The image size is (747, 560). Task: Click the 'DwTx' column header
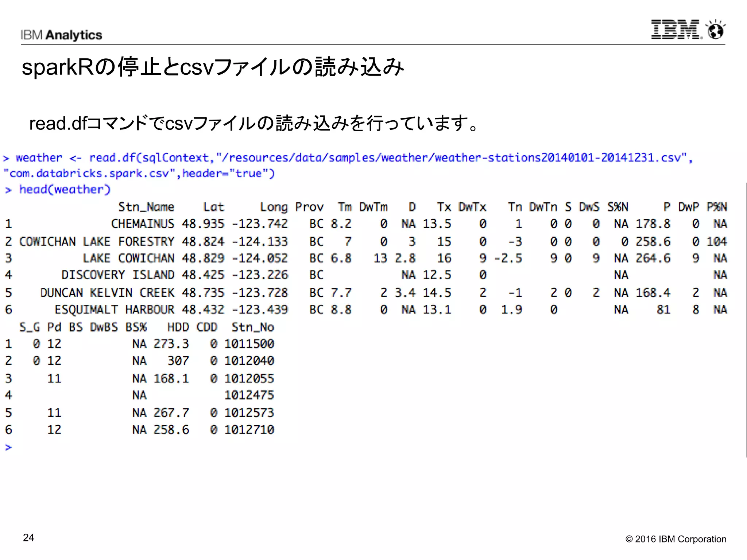[472, 207]
